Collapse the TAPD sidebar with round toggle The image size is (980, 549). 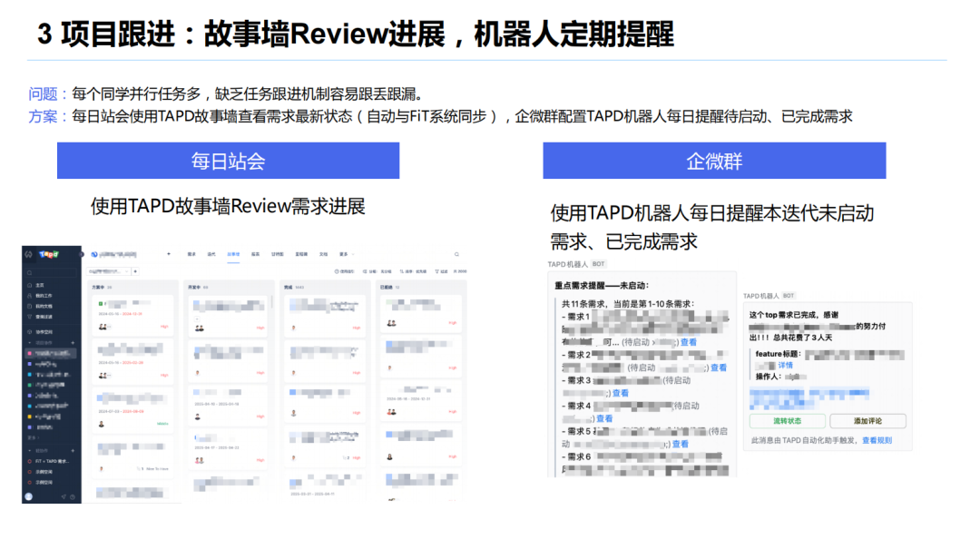[x=82, y=254]
